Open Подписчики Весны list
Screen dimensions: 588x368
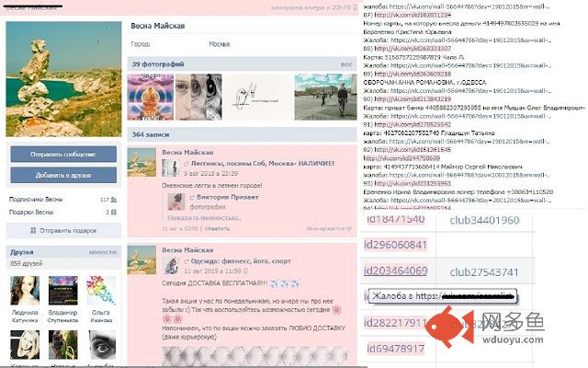pos(36,200)
